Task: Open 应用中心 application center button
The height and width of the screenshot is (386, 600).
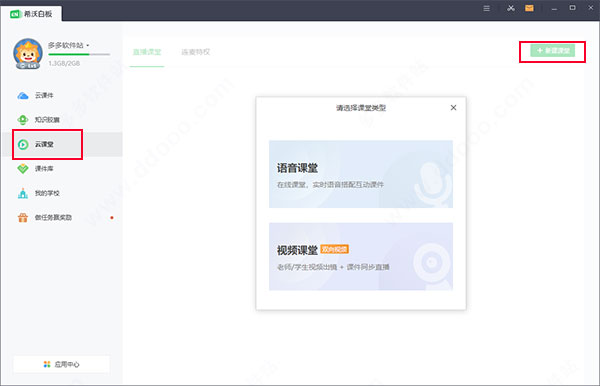Action: click(62, 364)
